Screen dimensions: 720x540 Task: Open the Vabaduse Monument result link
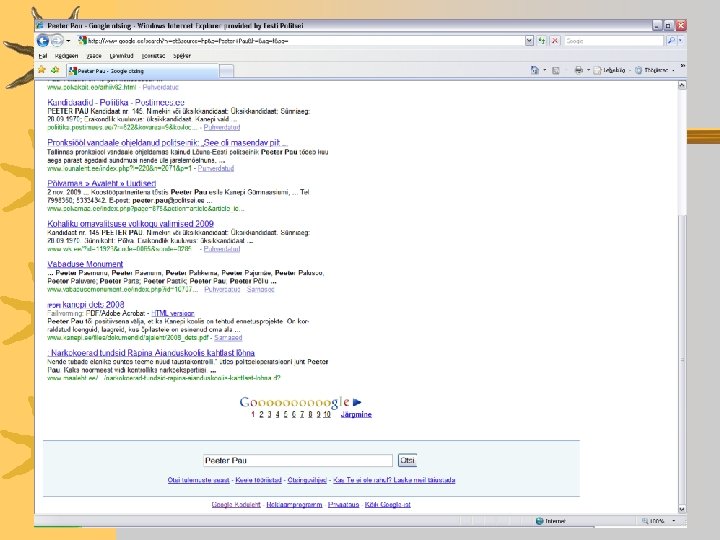coord(85,264)
